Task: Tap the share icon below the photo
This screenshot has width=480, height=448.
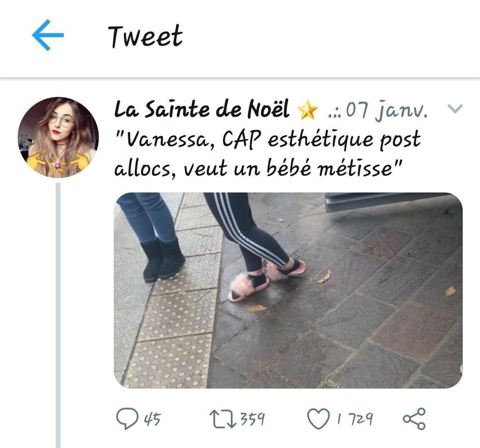Action: (414, 418)
